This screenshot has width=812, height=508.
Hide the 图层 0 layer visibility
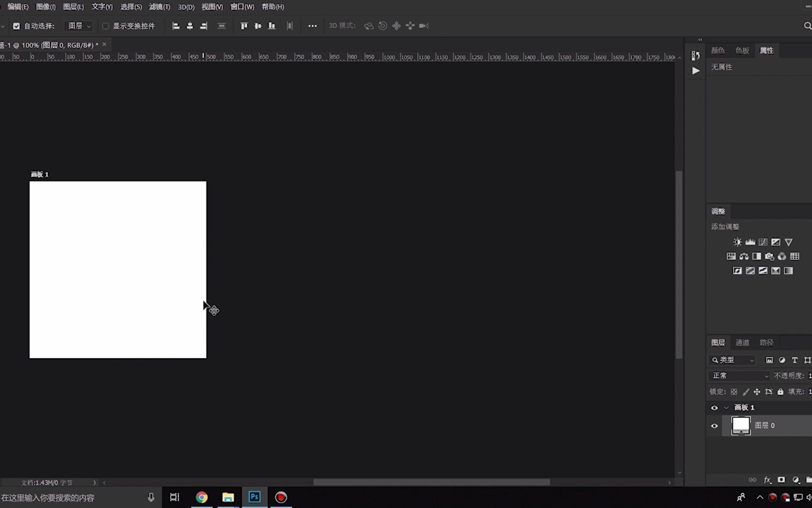click(714, 426)
